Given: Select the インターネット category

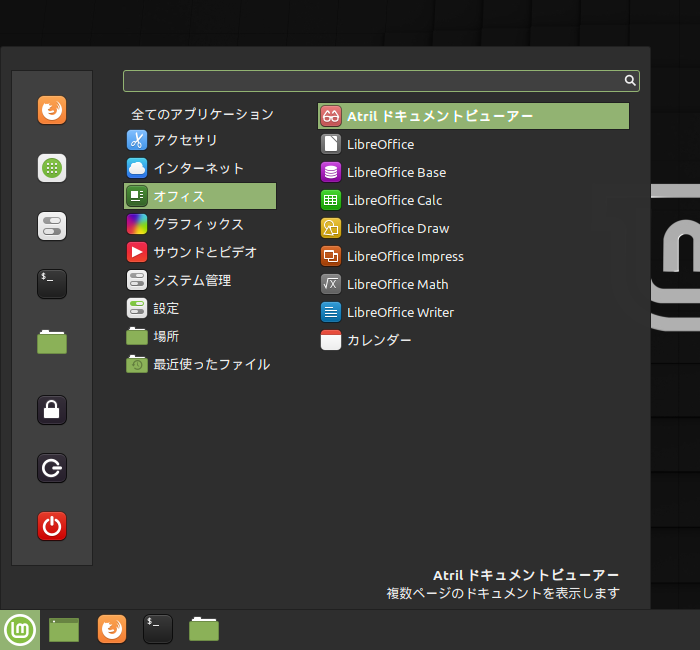Looking at the screenshot, I should point(200,168).
